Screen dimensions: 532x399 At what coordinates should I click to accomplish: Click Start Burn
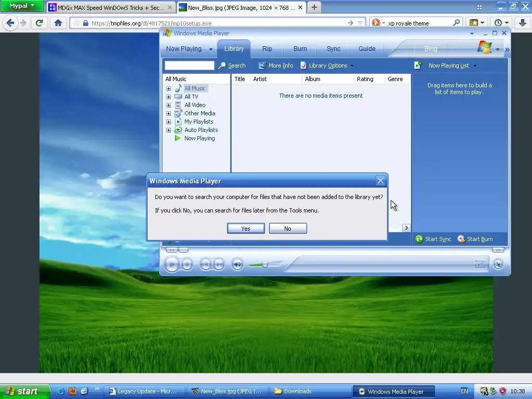tap(475, 239)
